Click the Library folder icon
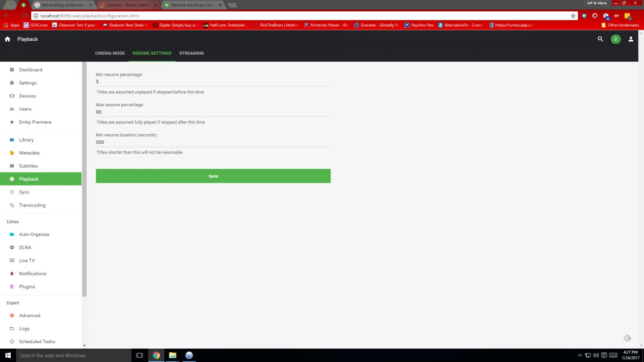The width and height of the screenshot is (644, 362). pos(12,140)
